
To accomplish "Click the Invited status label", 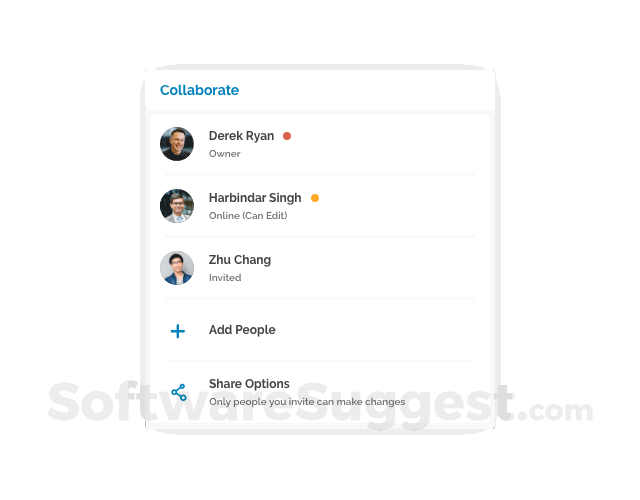I will tap(225, 278).
